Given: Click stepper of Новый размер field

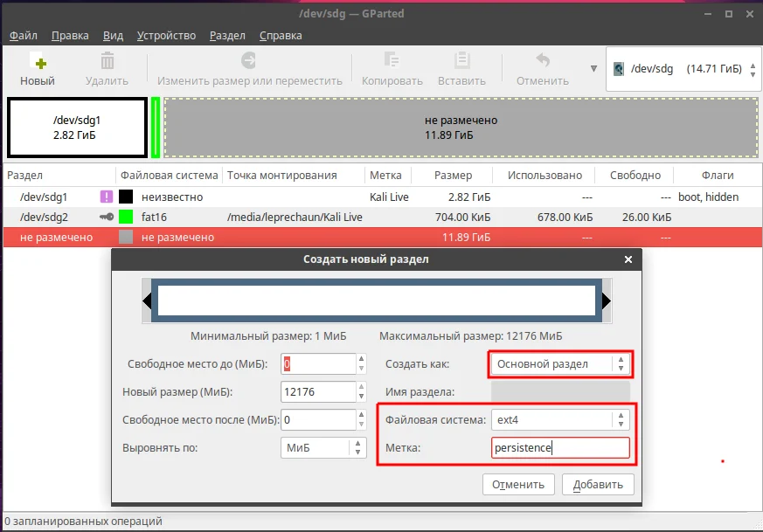Looking at the screenshot, I should (361, 392).
